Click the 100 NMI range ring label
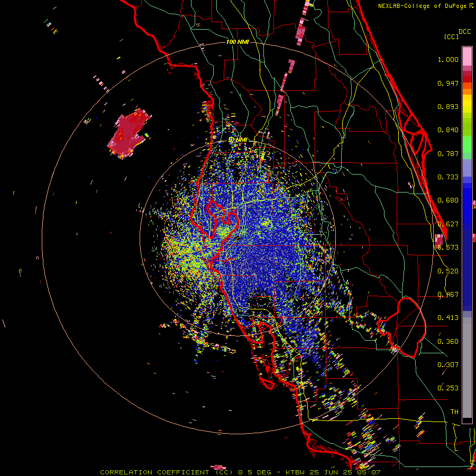Viewport: 476px width, 476px height. pyautogui.click(x=237, y=42)
